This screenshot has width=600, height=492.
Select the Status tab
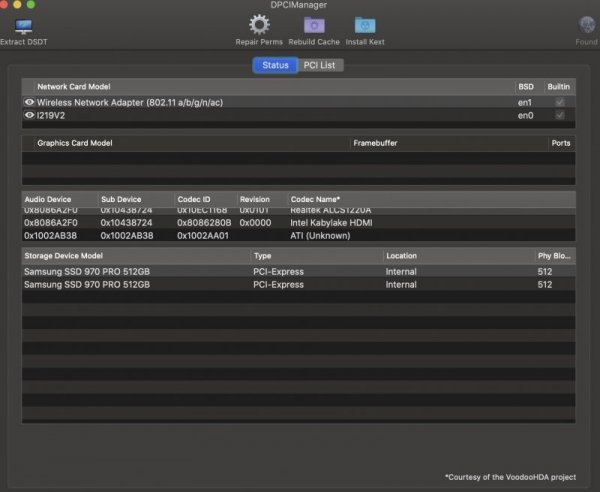pos(275,65)
